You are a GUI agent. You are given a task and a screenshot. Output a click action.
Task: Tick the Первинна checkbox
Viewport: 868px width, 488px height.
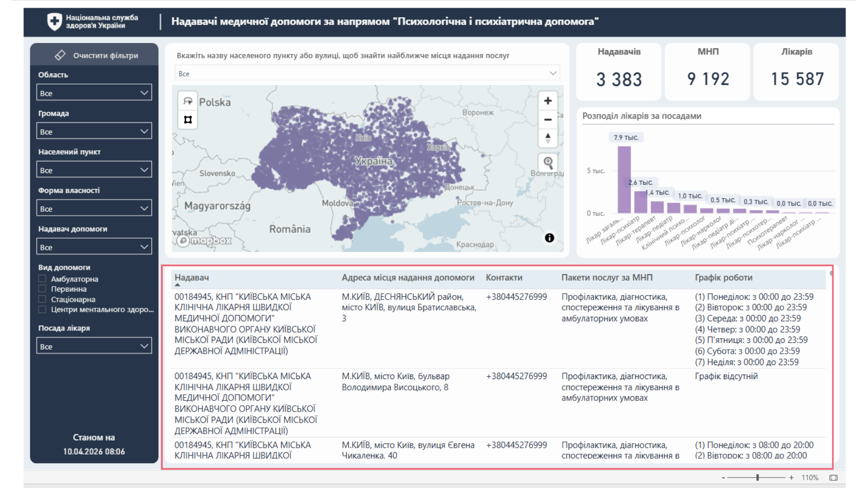tap(42, 289)
